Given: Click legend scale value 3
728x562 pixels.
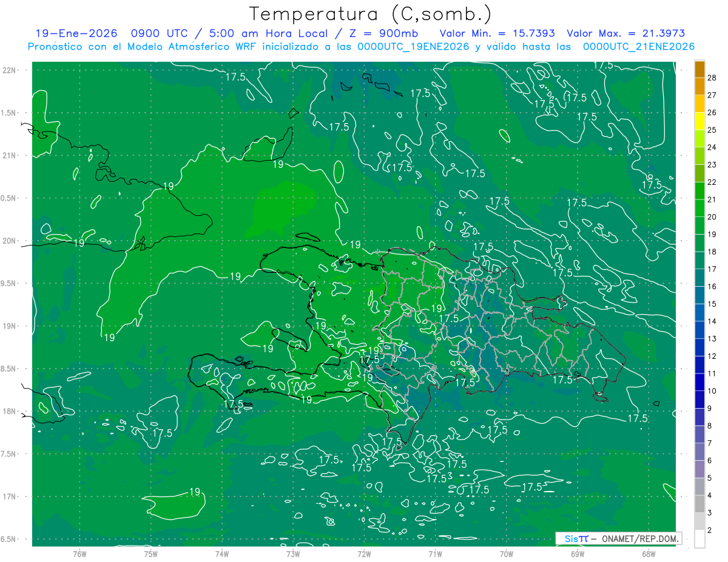Looking at the screenshot, I should 710,513.
